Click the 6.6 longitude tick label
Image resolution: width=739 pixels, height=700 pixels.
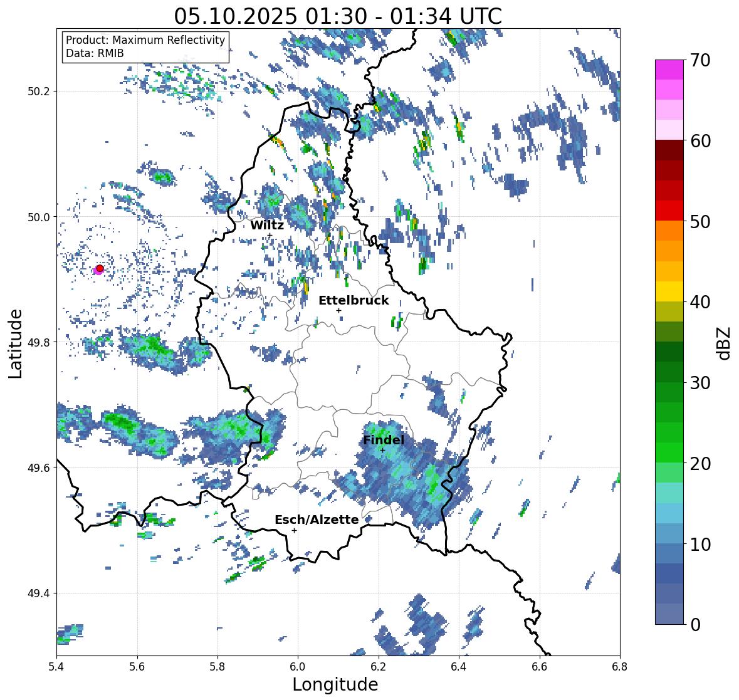540,667
